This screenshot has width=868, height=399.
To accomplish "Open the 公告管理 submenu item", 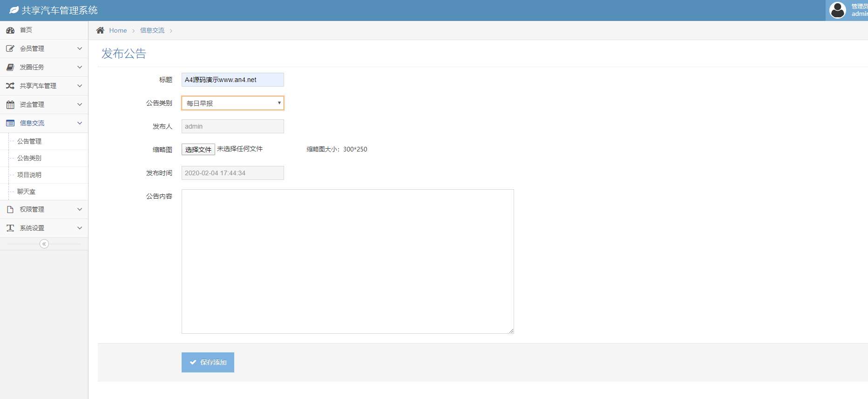I will tap(29, 141).
